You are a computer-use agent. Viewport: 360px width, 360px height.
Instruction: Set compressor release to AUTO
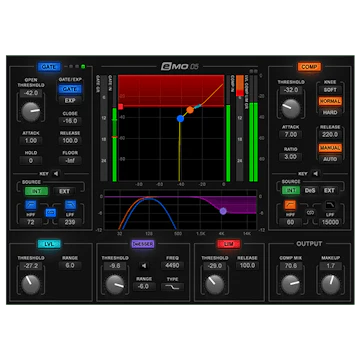(x=330, y=159)
